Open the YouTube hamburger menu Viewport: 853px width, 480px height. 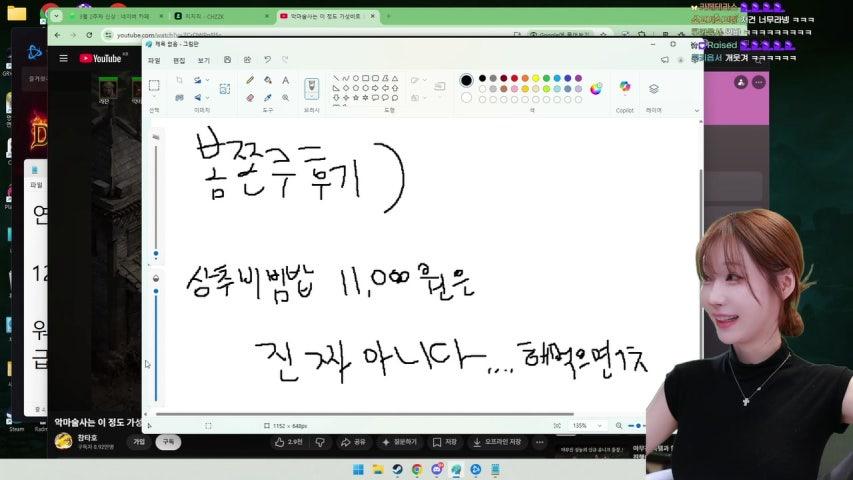coord(64,58)
